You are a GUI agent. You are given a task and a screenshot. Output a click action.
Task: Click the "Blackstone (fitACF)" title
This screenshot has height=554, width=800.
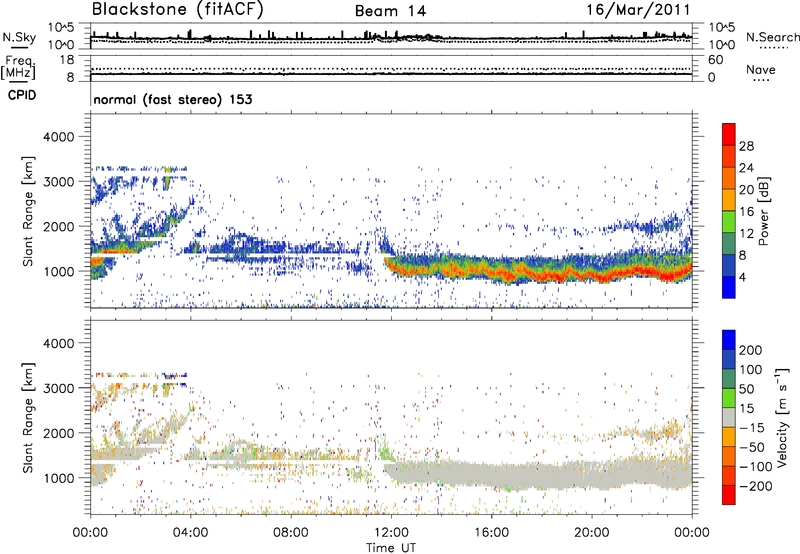pyautogui.click(x=178, y=10)
